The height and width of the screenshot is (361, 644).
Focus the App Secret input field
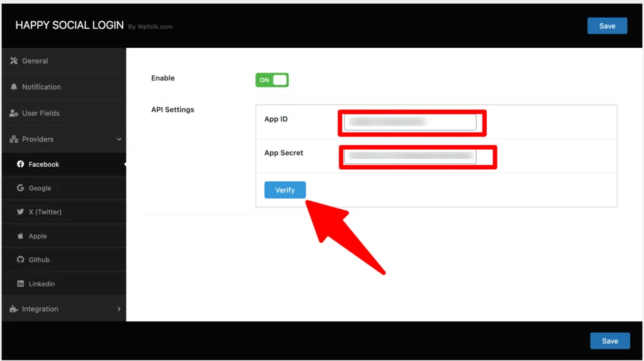[410, 156]
